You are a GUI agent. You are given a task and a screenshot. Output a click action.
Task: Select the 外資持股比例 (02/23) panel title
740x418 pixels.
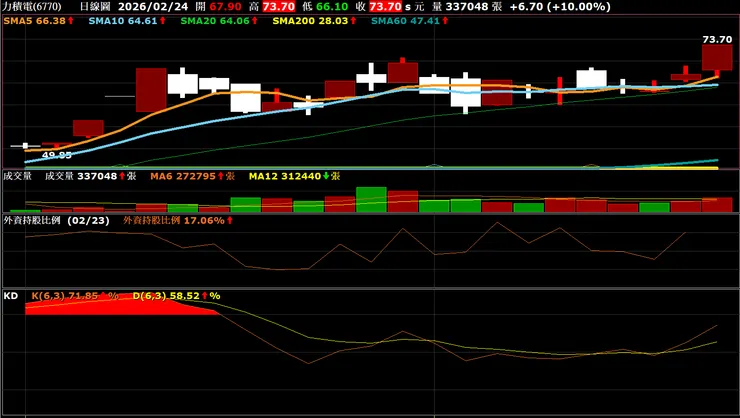point(56,220)
